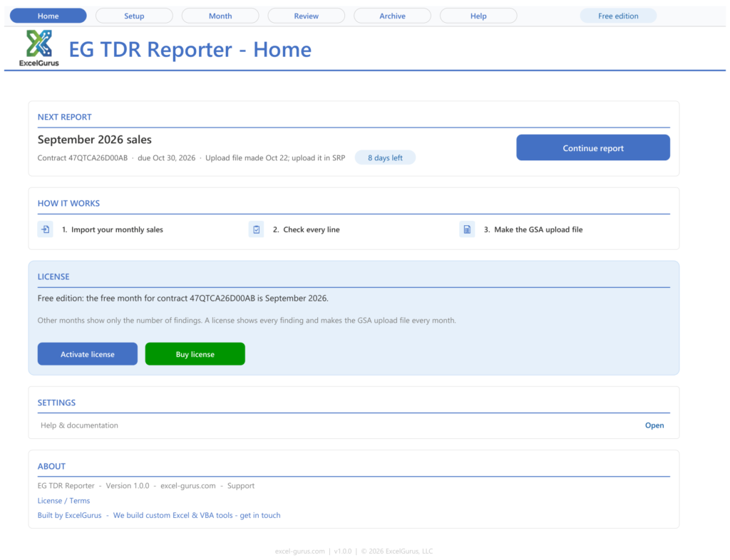Viewport: 730px width, 560px height.
Task: Click the '8 days left' badge
Action: pyautogui.click(x=385, y=157)
